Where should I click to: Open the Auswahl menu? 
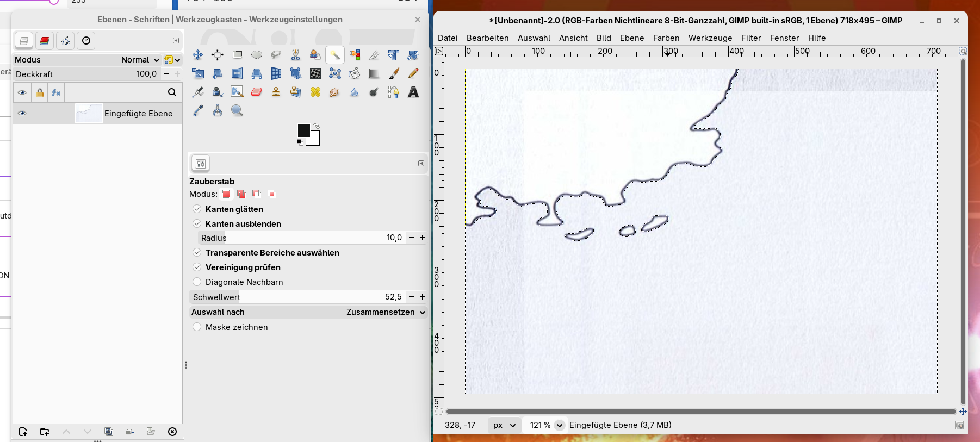tap(534, 38)
